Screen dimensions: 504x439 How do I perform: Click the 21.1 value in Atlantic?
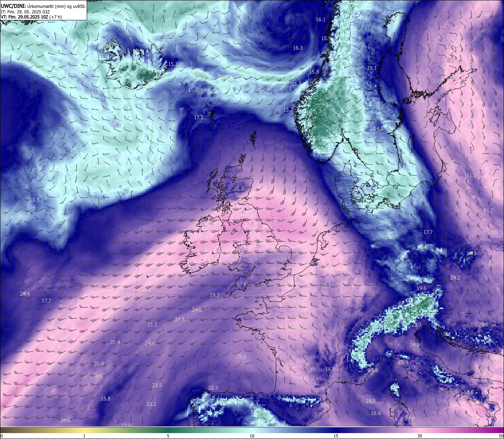click(x=152, y=325)
